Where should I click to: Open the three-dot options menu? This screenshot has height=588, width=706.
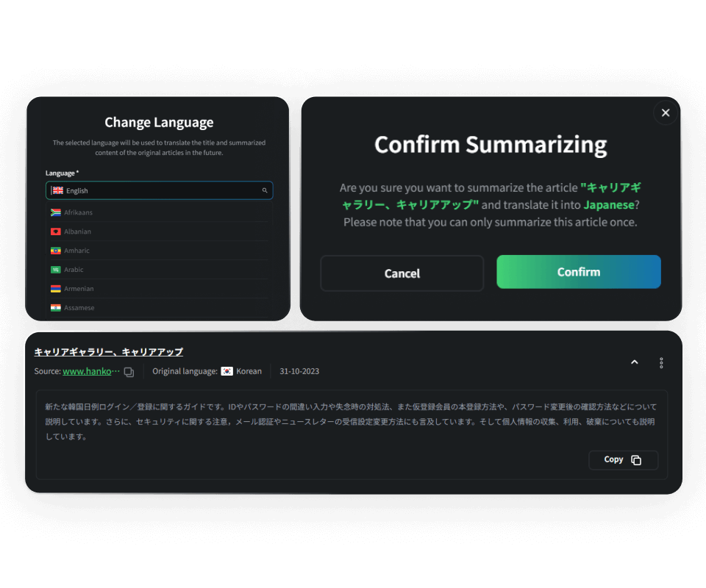pyautogui.click(x=661, y=362)
